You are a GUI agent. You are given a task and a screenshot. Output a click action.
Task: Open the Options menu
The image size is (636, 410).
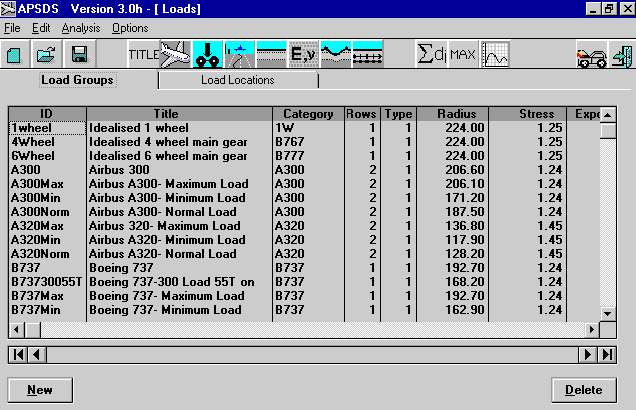tap(130, 28)
